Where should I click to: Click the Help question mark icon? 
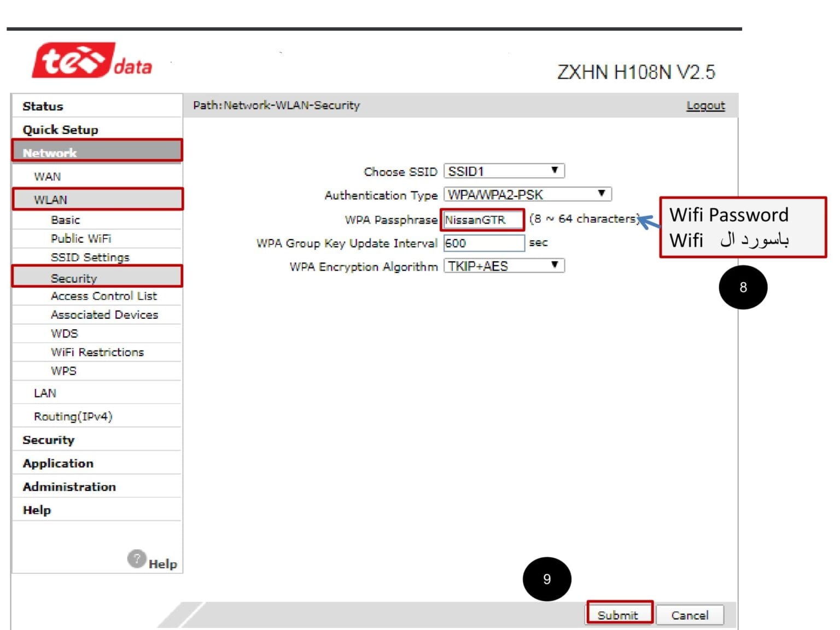pos(137,559)
